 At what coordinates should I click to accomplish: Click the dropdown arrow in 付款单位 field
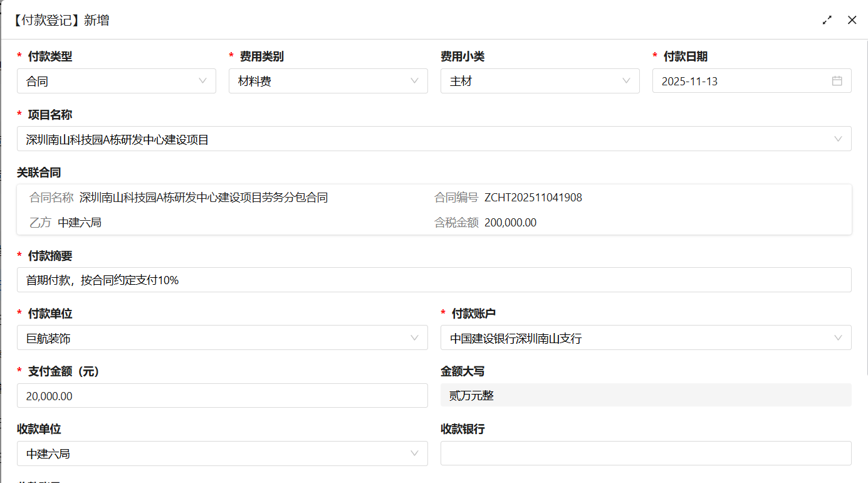click(414, 337)
